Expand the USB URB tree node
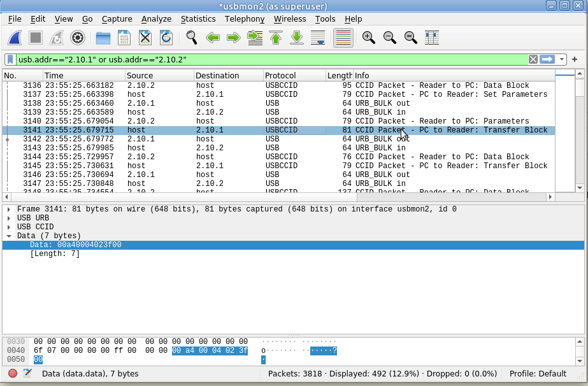588x386 pixels. pyautogui.click(x=9, y=218)
